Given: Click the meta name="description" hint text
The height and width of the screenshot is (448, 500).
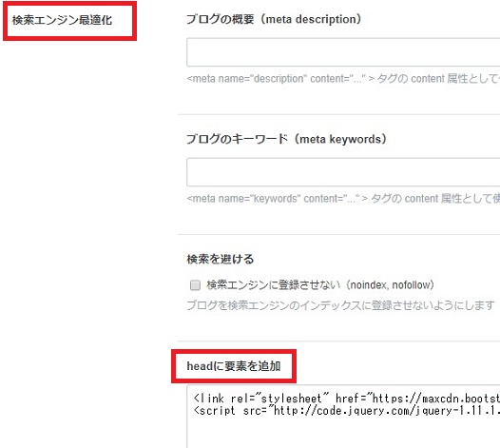Looking at the screenshot, I should tap(343, 79).
